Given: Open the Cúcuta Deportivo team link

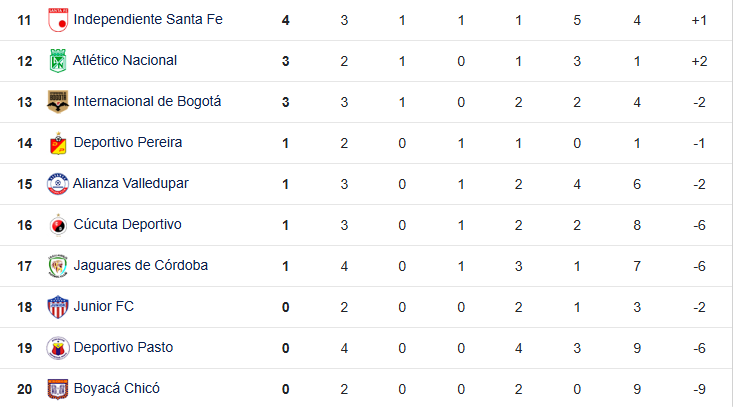Looking at the screenshot, I should [128, 224].
